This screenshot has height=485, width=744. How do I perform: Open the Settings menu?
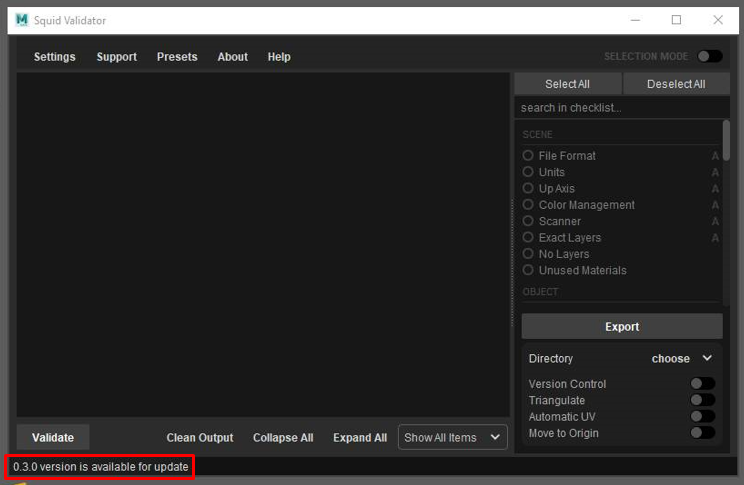click(x=55, y=57)
